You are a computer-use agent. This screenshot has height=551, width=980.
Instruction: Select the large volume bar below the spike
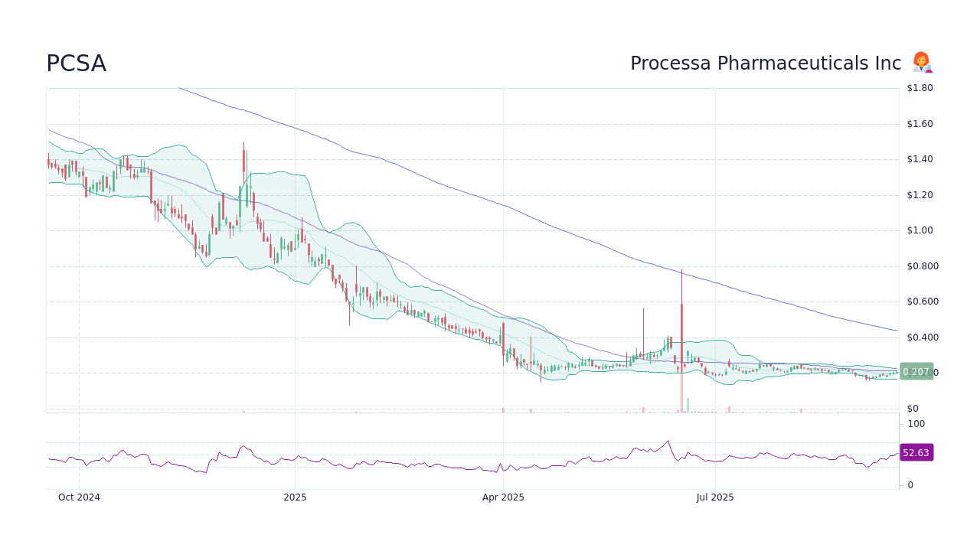pyautogui.click(x=682, y=398)
